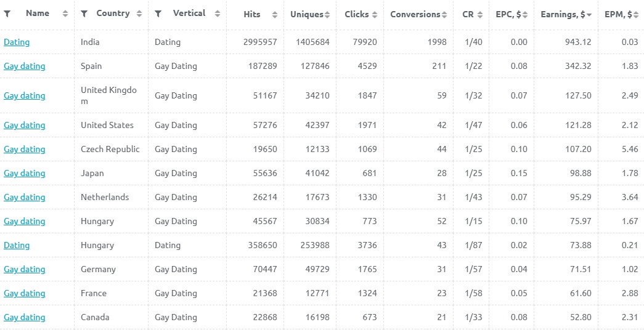The height and width of the screenshot is (330, 644).
Task: Open Gay dating link for Canada
Action: click(x=25, y=317)
